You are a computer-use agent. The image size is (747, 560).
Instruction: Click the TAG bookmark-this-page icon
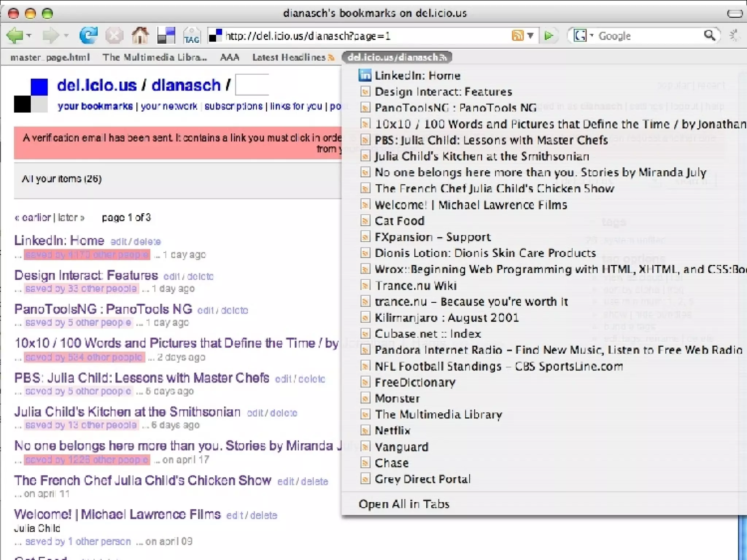click(192, 36)
